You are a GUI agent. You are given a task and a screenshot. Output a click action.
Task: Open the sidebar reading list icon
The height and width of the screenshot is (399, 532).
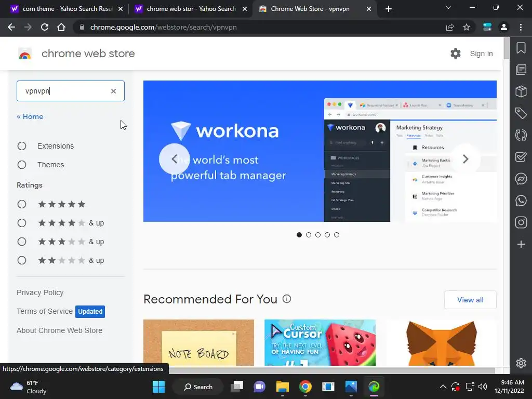521,70
